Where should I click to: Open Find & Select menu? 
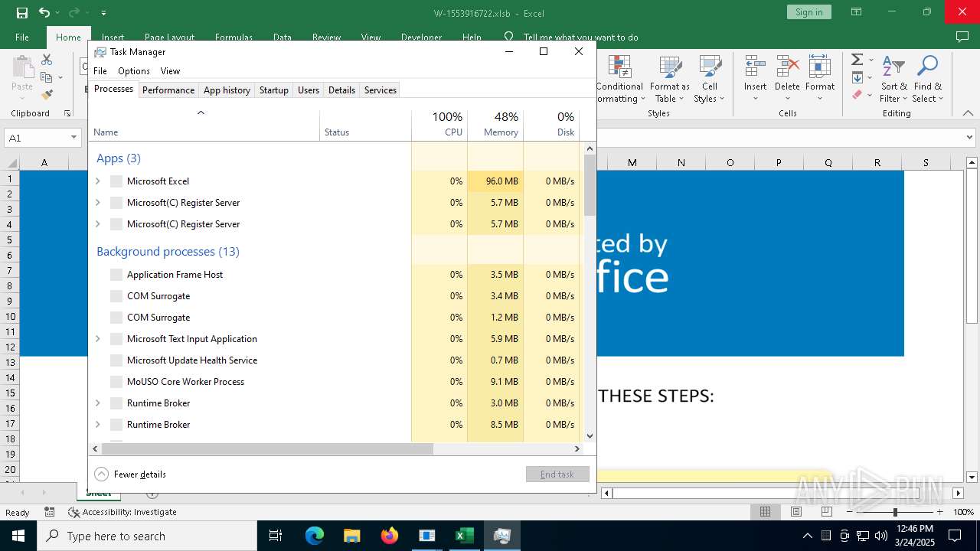pos(928,80)
